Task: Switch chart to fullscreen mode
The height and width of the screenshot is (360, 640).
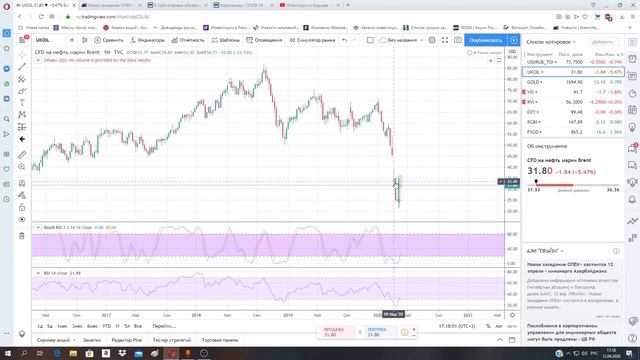Action: [445, 40]
